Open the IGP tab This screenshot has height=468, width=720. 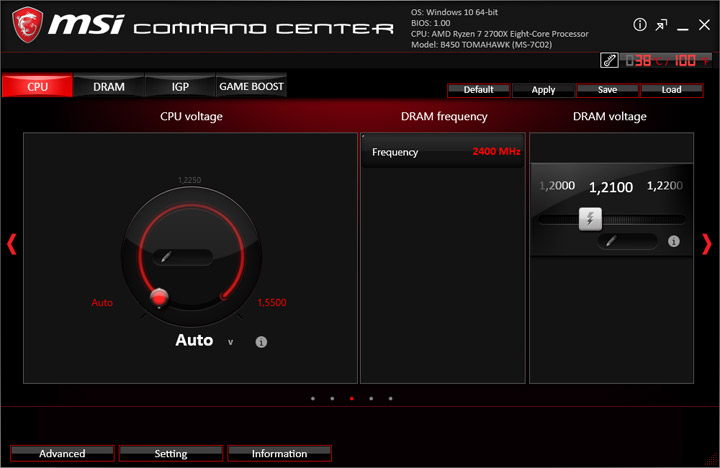pyautogui.click(x=180, y=86)
